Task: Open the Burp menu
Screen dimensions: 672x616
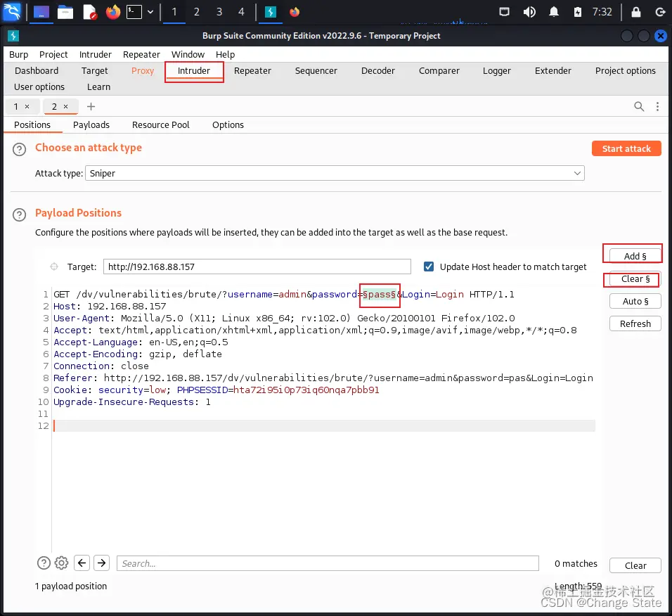Action: pyautogui.click(x=19, y=54)
